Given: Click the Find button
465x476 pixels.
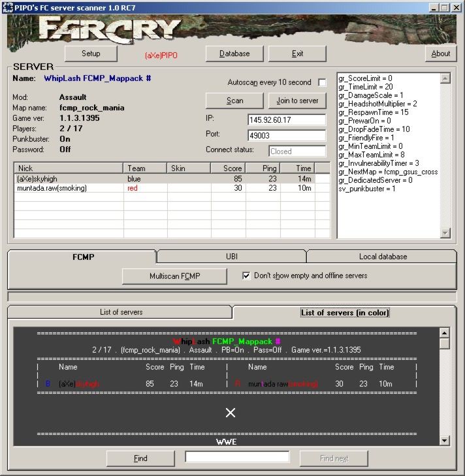Looking at the screenshot, I should pyautogui.click(x=140, y=458).
